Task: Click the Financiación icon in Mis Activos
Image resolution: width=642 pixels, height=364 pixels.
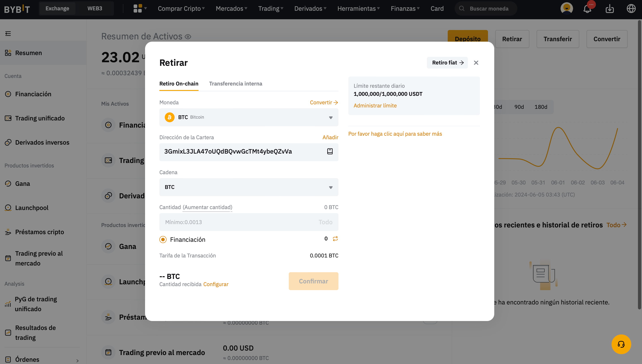Action: [x=108, y=125]
